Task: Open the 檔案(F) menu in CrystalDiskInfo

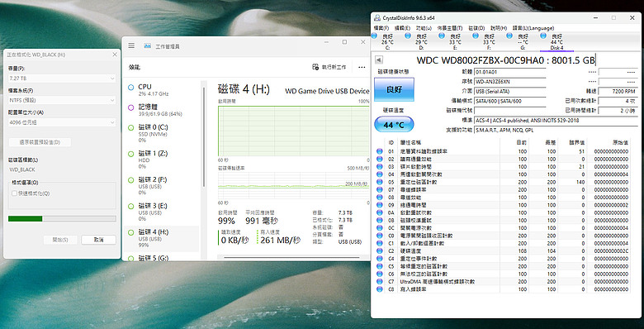Action: coord(381,28)
